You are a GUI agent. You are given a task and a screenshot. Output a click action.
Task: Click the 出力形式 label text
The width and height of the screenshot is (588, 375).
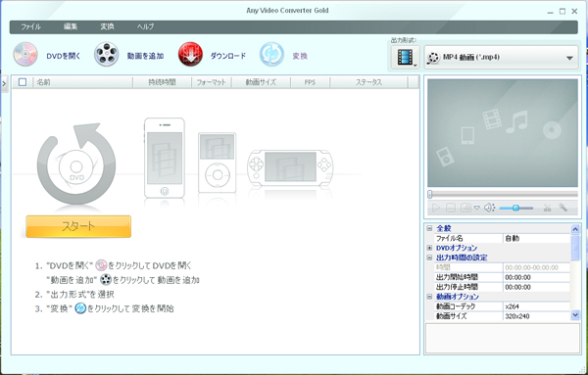(404, 40)
